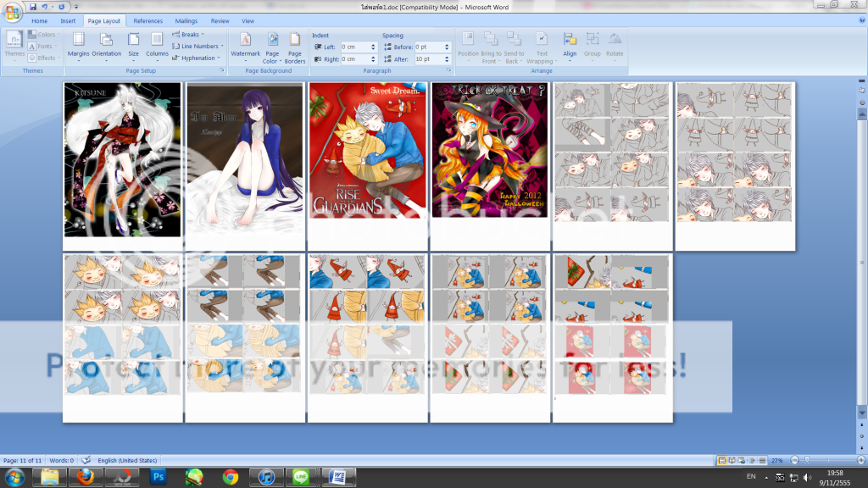Open Word Help question mark

[862, 20]
